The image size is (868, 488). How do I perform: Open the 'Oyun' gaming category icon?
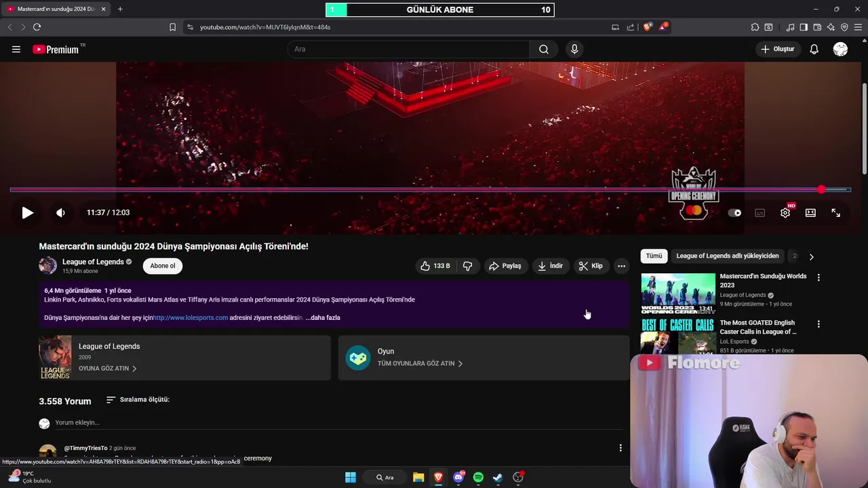[358, 357]
